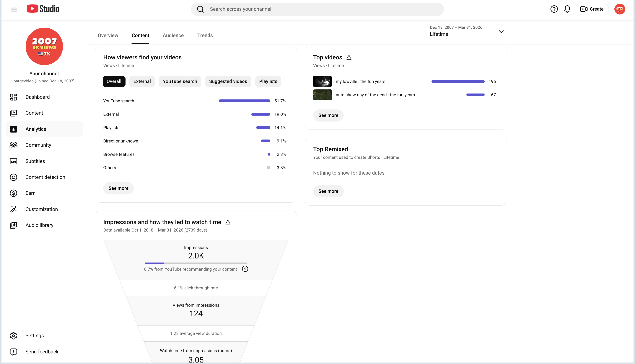Click the my lowville views bar
635x364 pixels.
[x=458, y=81]
